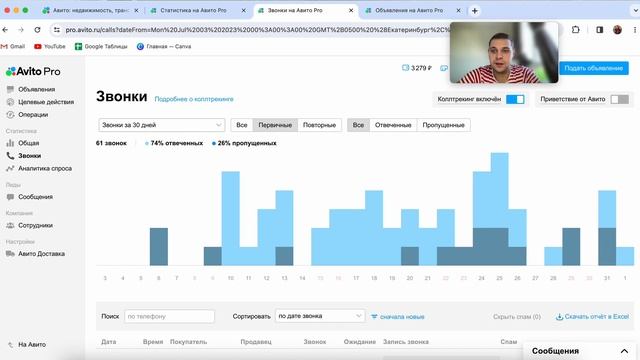Go back via На Авито link

(31, 345)
